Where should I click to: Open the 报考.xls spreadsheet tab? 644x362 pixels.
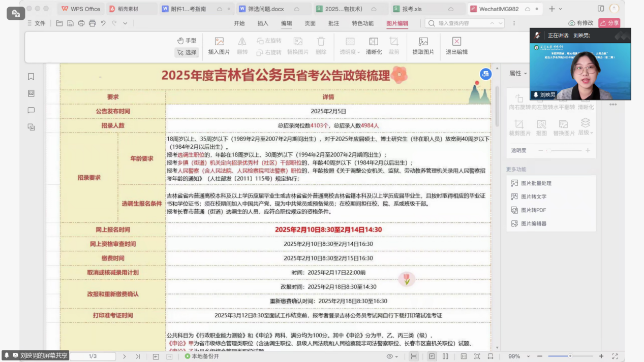[x=428, y=9]
